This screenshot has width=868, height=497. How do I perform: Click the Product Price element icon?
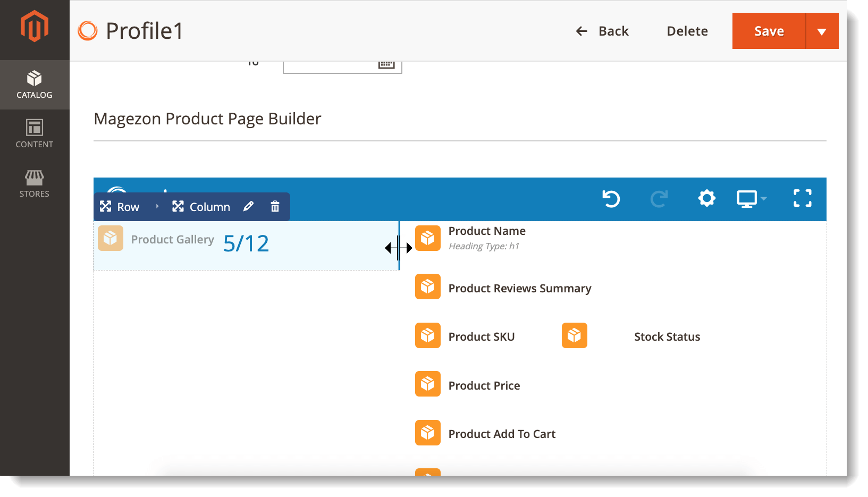427,384
